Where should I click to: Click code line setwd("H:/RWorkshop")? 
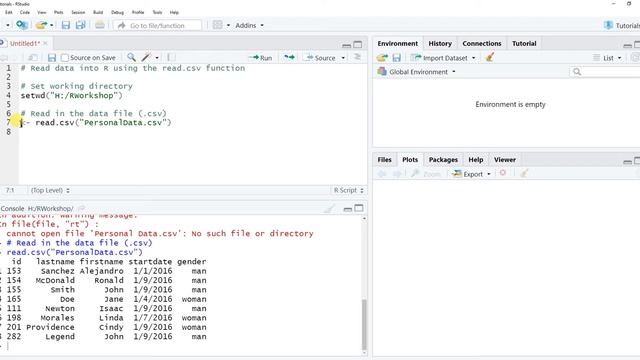(71, 96)
